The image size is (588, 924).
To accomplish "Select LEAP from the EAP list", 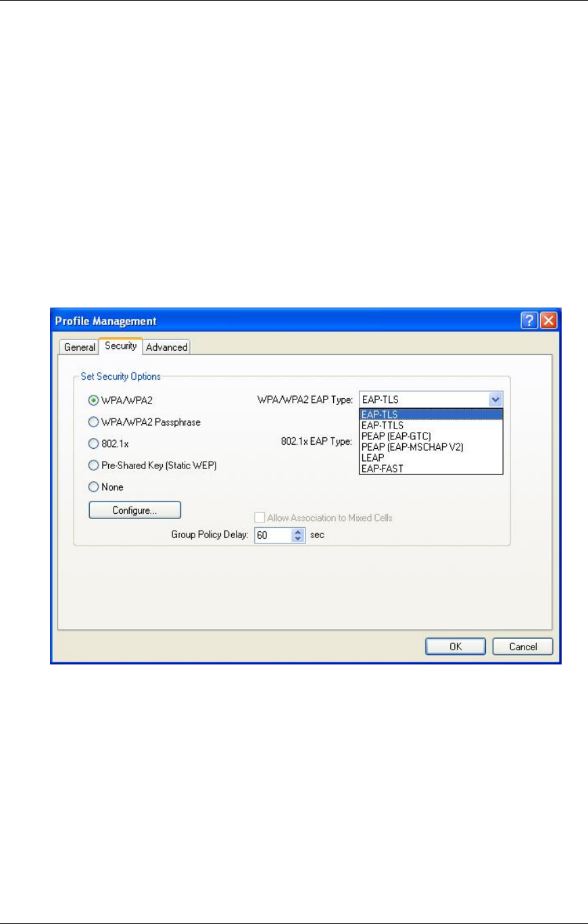I will (431, 458).
